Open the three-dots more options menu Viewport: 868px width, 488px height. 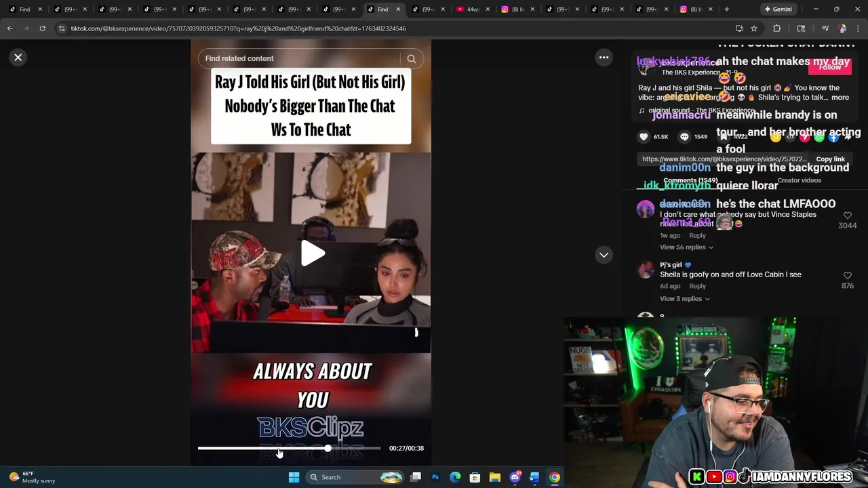click(604, 58)
